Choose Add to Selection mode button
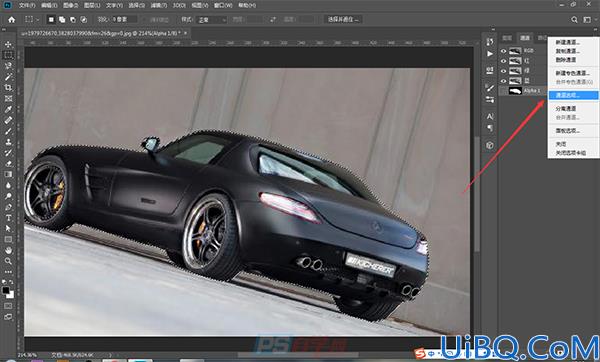 point(62,20)
